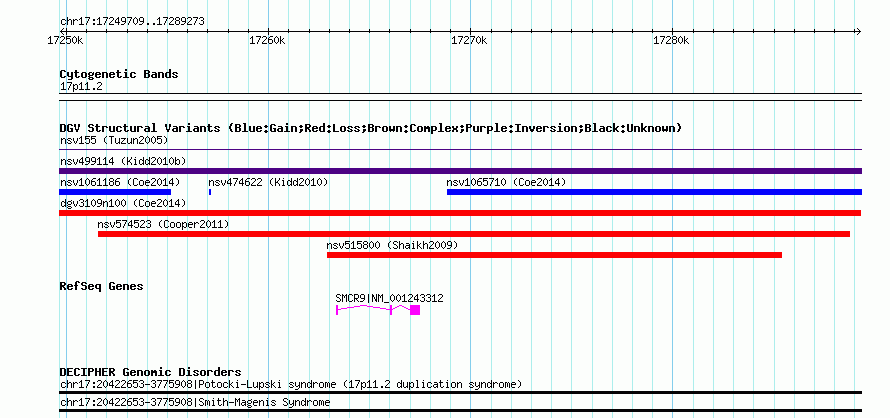
Task: Click the Cytogenetic Bands track title
Action: click(x=119, y=74)
